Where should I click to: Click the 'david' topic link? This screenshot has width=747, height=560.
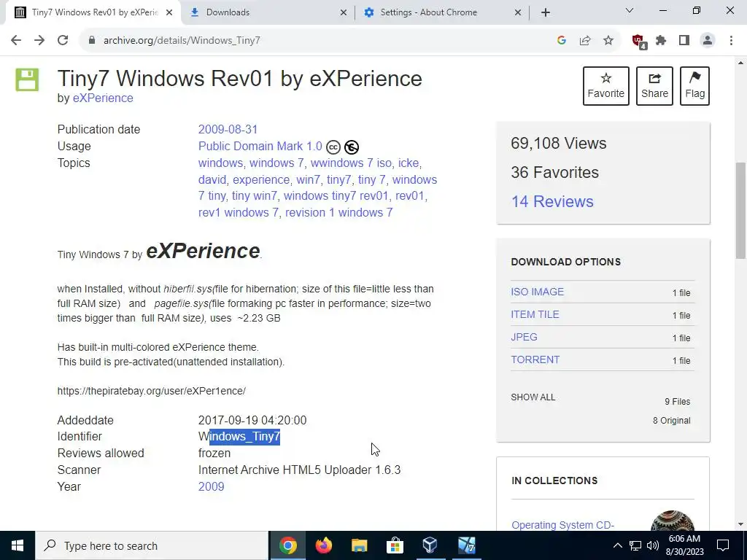[x=212, y=179]
